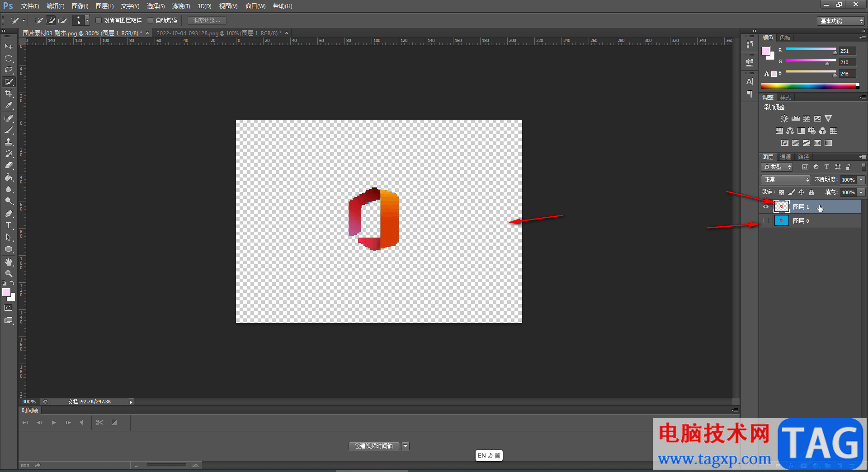Open the 图像(I) menu
Image resolution: width=868 pixels, height=472 pixels.
(80, 6)
